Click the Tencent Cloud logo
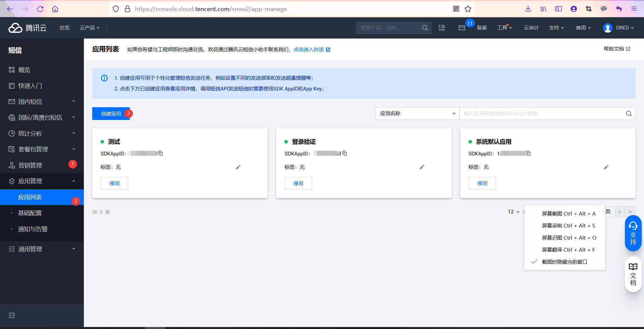Image resolution: width=644 pixels, height=329 pixels. point(28,28)
